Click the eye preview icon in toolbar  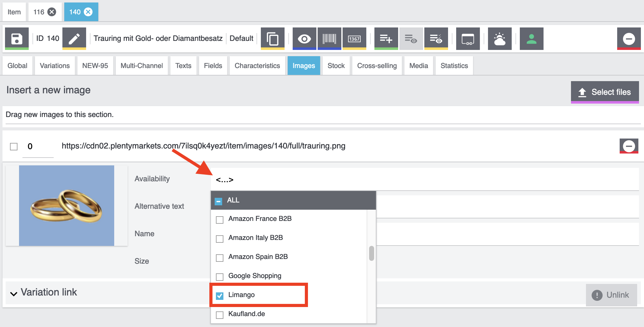[304, 39]
